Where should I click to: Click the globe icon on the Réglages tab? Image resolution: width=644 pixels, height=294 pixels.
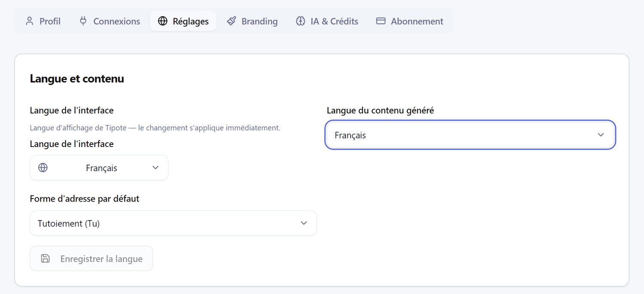tap(163, 21)
